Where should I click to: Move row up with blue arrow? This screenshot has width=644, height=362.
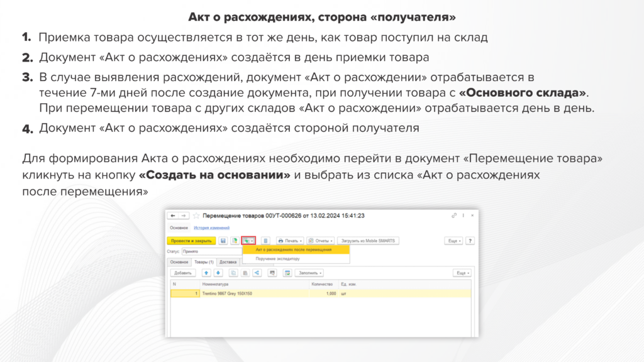click(x=206, y=273)
